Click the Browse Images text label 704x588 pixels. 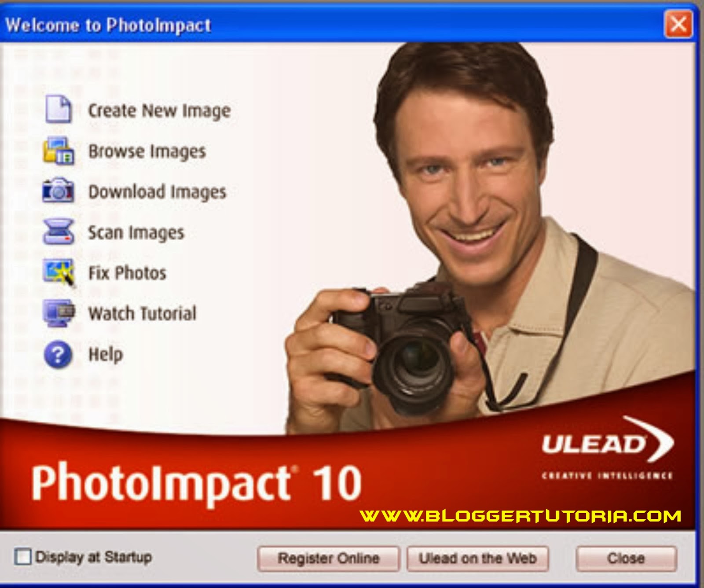147,151
